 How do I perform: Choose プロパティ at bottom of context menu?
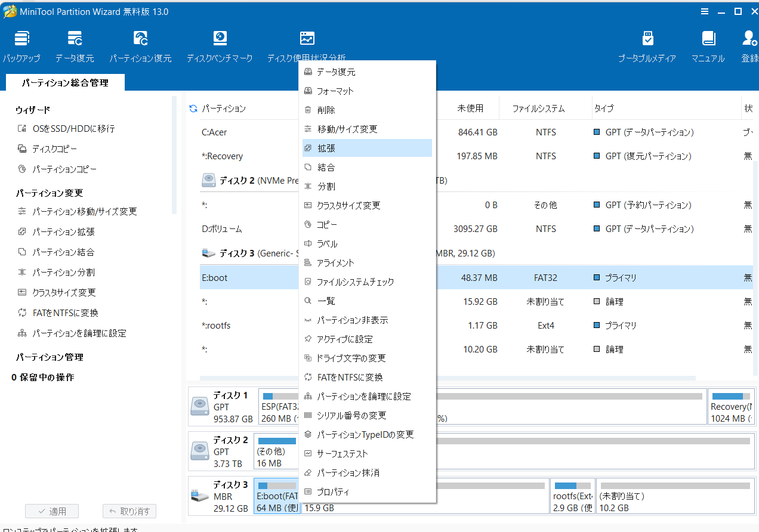332,492
